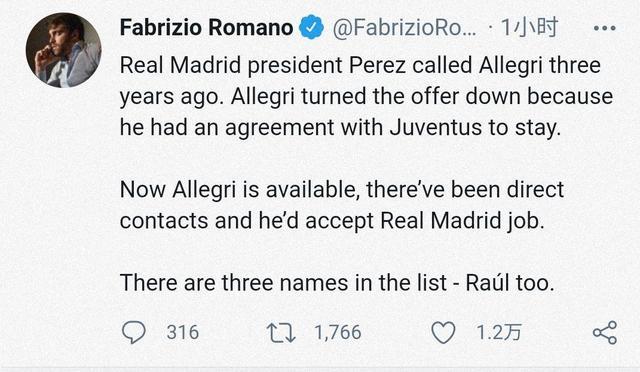
Task: Open the three-dot more options menu
Action: pyautogui.click(x=604, y=28)
